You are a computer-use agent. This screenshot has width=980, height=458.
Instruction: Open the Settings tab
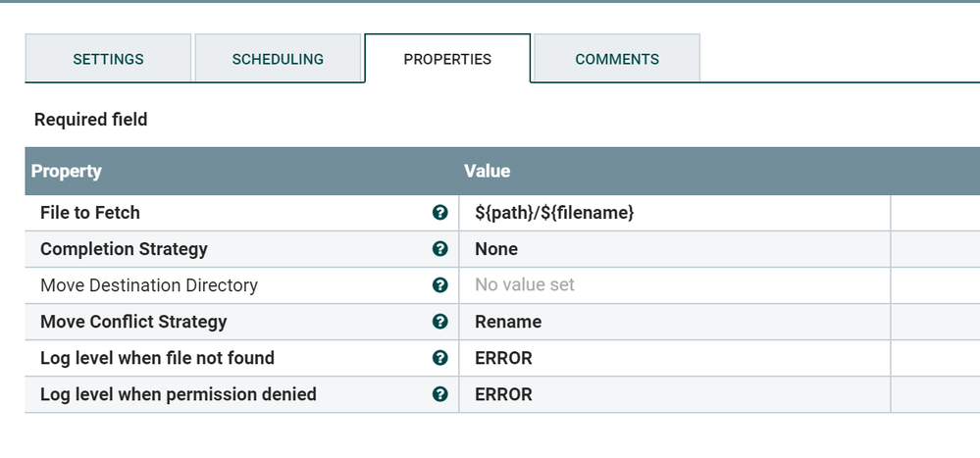[108, 59]
